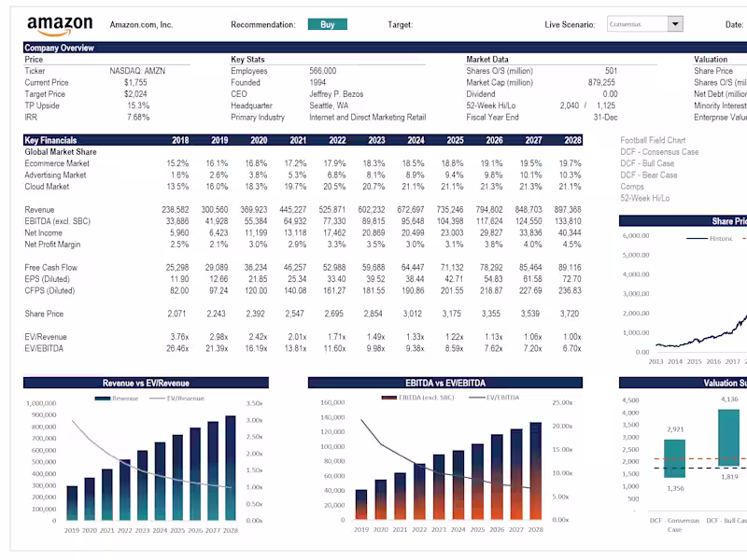
Task: Click the Historic legend in share price chart
Action: [x=710, y=238]
